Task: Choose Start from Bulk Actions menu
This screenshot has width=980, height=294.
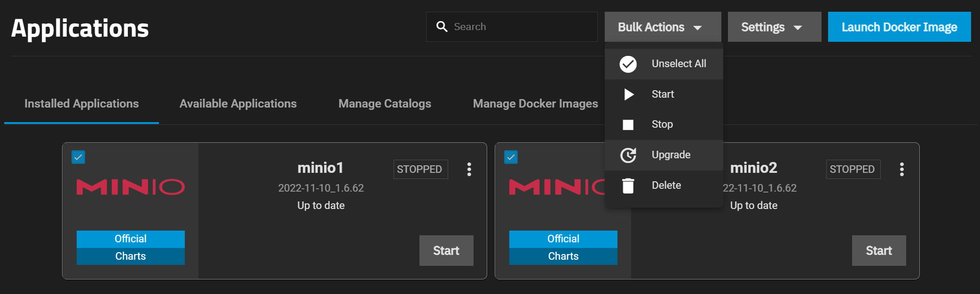Action: (x=664, y=94)
